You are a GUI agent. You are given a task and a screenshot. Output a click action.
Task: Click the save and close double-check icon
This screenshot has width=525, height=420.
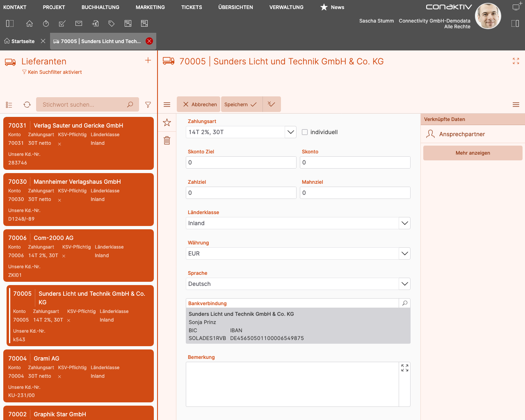click(272, 104)
